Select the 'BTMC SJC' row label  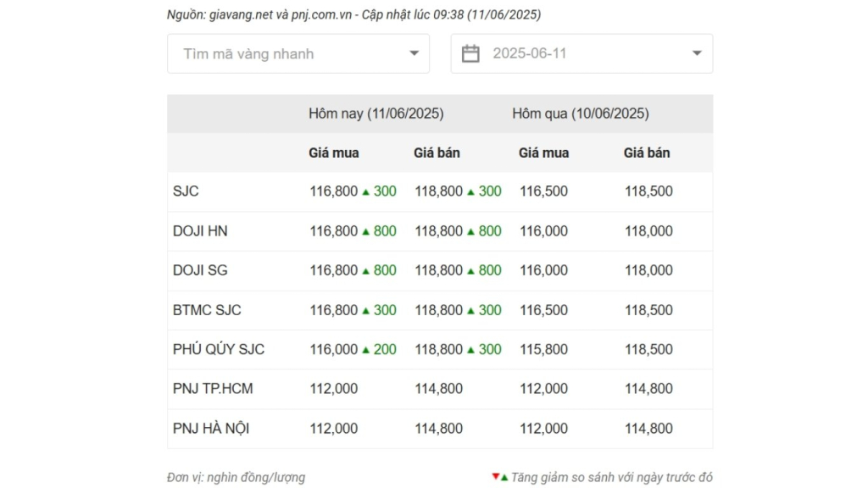(207, 310)
